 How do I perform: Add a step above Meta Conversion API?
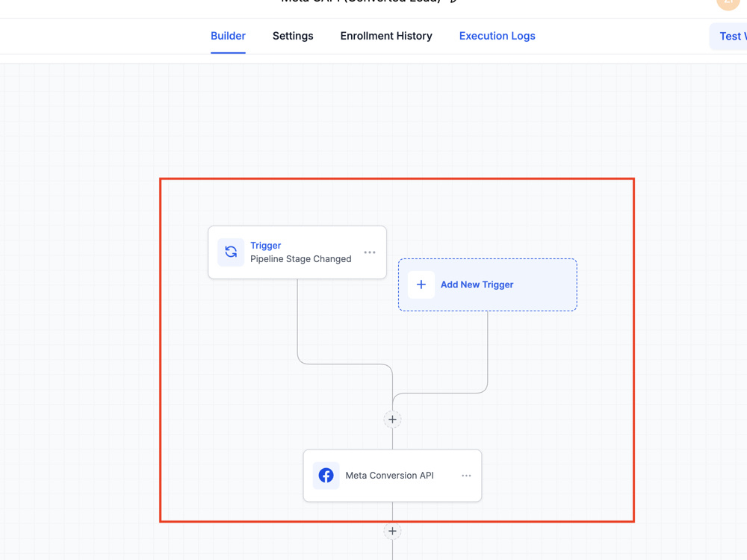tap(392, 420)
